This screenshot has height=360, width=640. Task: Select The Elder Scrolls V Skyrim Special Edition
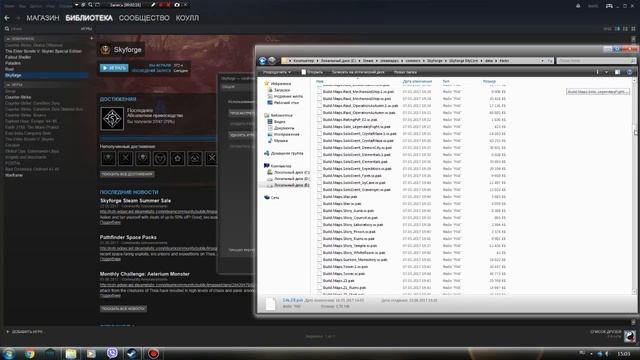[43, 51]
